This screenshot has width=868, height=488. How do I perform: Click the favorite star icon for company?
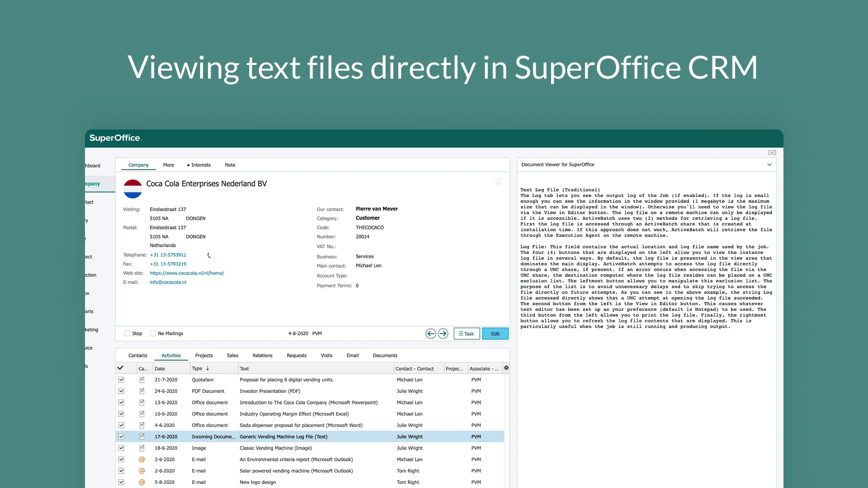[x=498, y=182]
